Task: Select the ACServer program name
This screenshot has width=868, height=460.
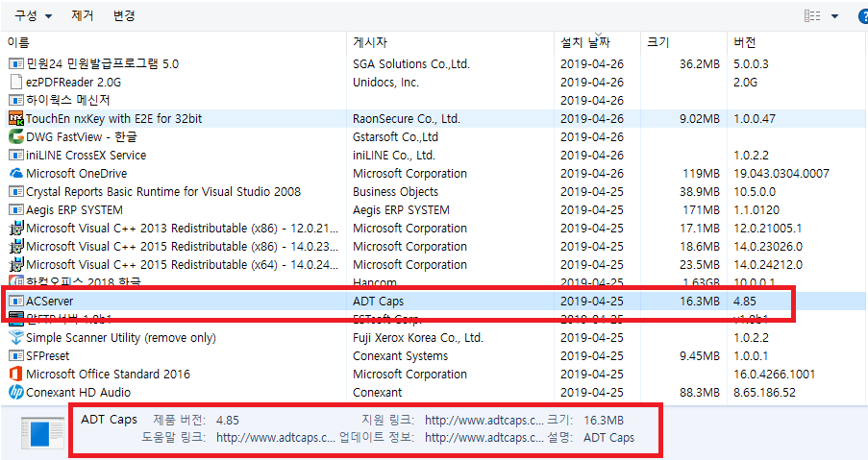Action: tap(49, 302)
